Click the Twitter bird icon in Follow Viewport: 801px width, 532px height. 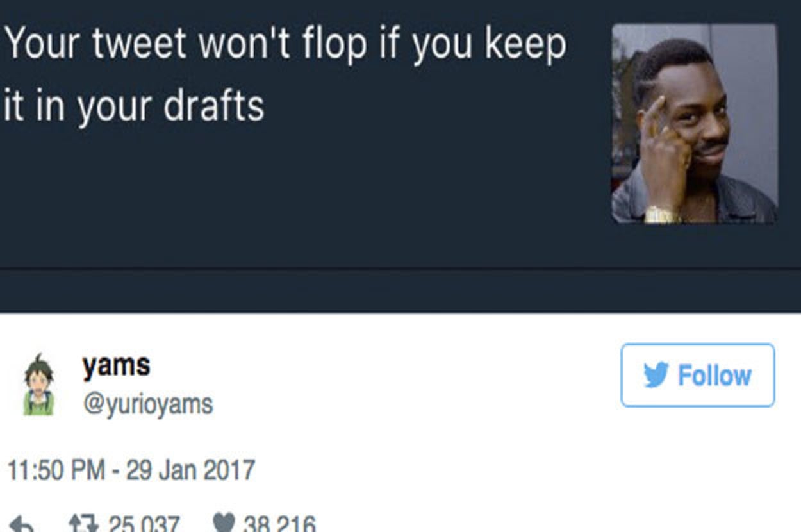click(x=656, y=375)
